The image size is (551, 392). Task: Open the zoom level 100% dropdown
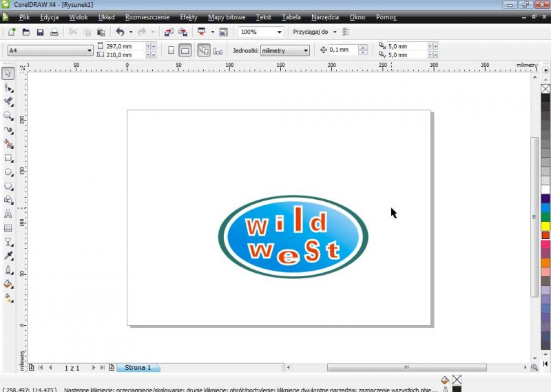(x=280, y=32)
